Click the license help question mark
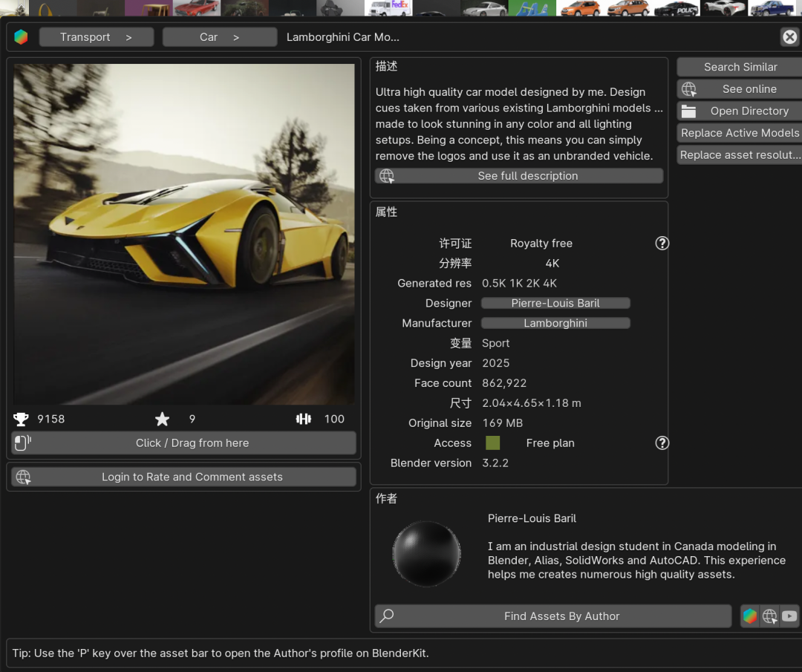802x672 pixels. pos(662,244)
